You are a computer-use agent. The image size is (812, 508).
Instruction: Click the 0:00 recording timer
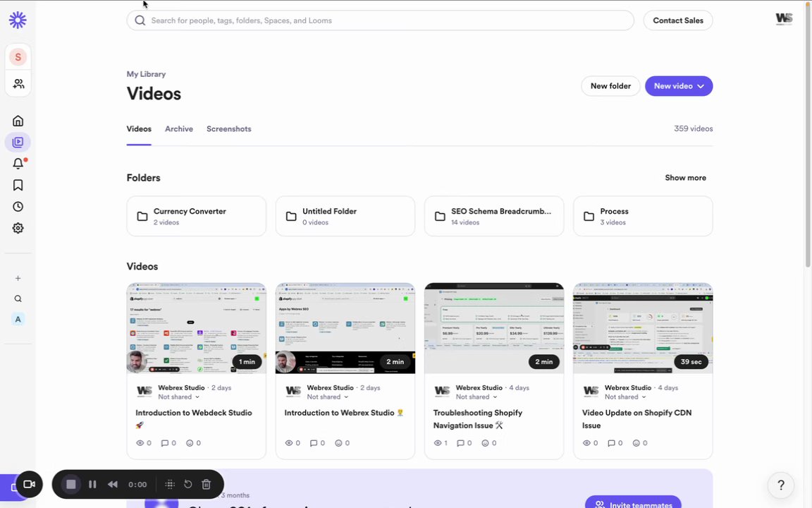(137, 485)
